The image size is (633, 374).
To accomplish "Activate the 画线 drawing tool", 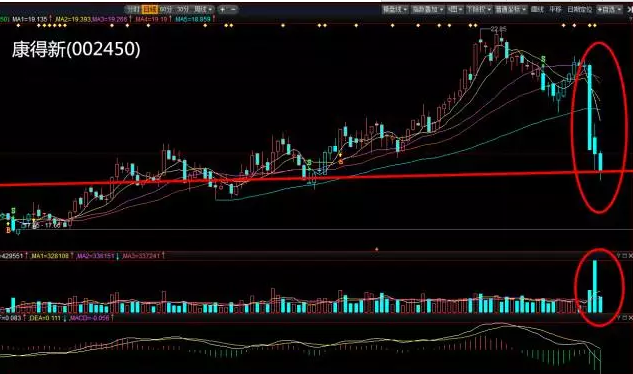I will pos(537,9).
